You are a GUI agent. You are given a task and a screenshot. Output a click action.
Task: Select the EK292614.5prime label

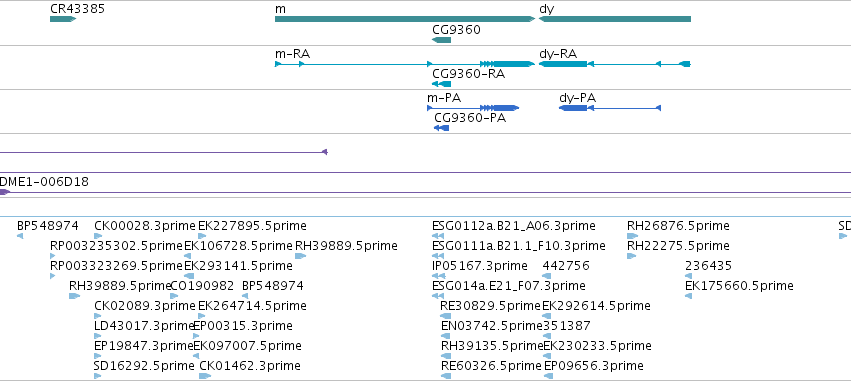click(596, 306)
